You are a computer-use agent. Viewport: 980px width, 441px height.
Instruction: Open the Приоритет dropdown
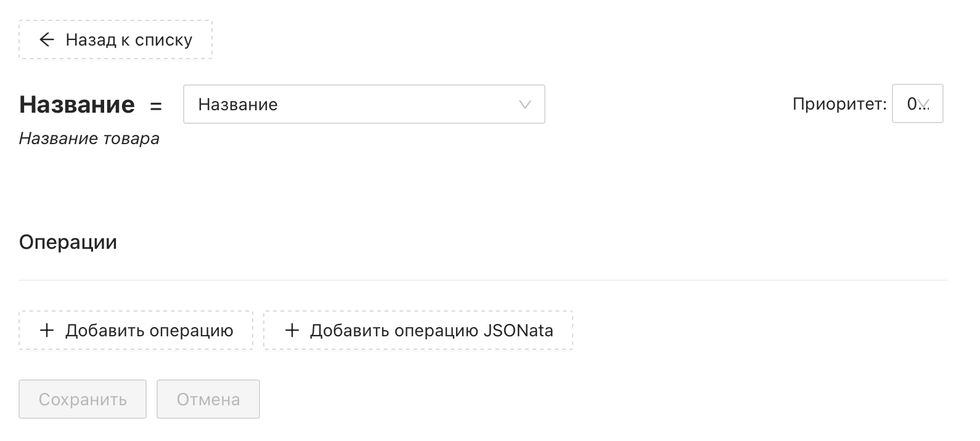click(918, 103)
